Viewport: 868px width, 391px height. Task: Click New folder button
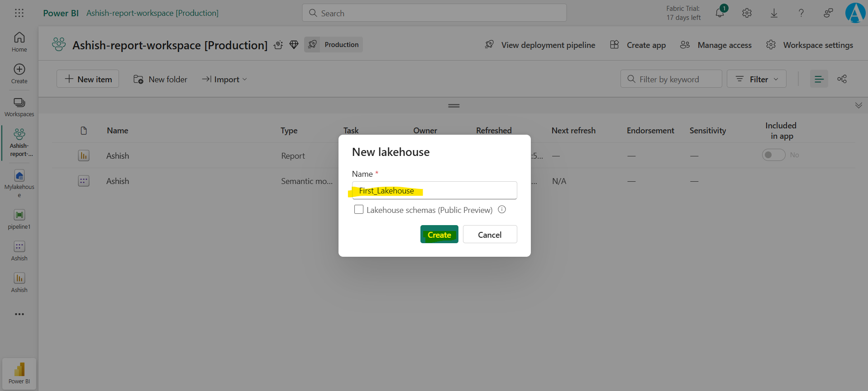(x=160, y=79)
